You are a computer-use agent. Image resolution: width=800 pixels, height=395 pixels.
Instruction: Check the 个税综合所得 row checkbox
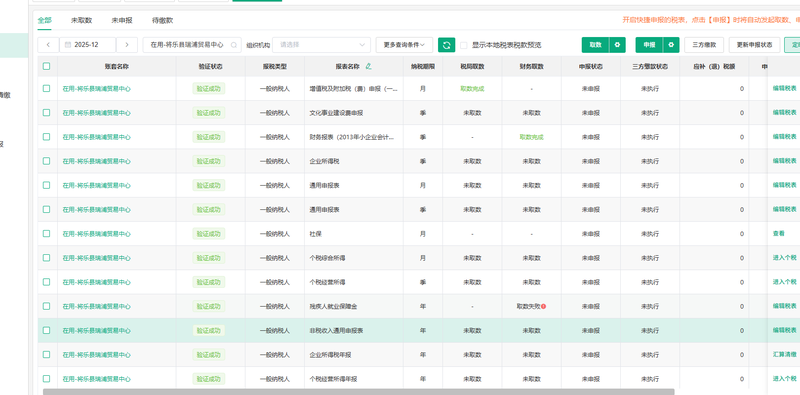pos(46,258)
